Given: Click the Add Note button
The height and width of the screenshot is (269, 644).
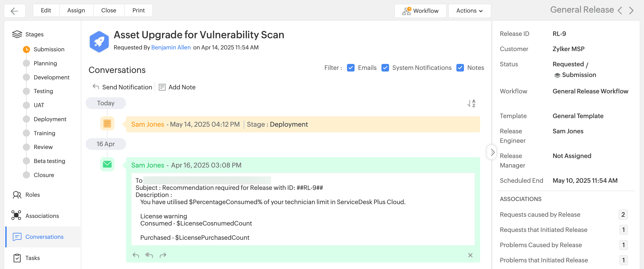Looking at the screenshot, I should tap(177, 87).
